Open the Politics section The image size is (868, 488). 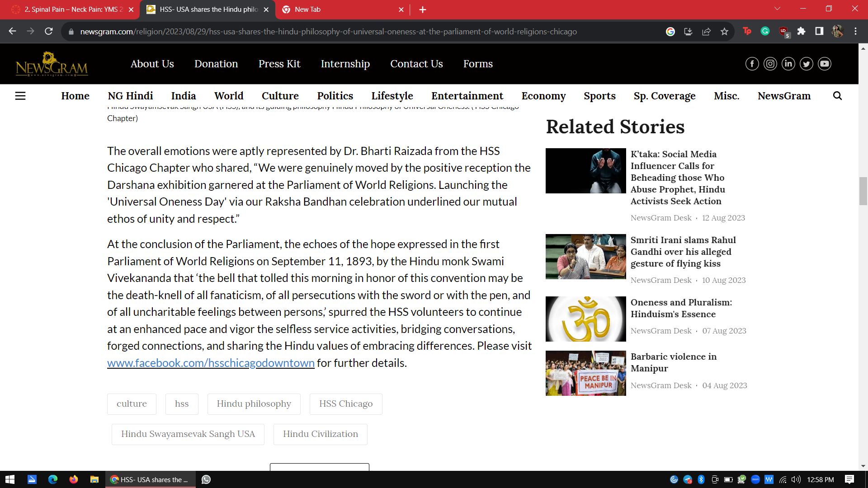tap(335, 96)
